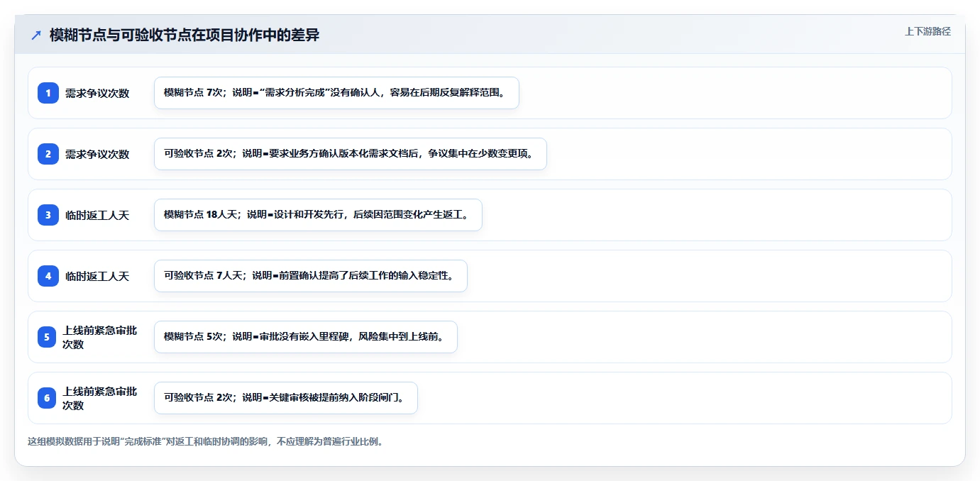Screen dimensions: 980x481
Task: Select 临时返工人天 label in row 4
Action: click(97, 276)
